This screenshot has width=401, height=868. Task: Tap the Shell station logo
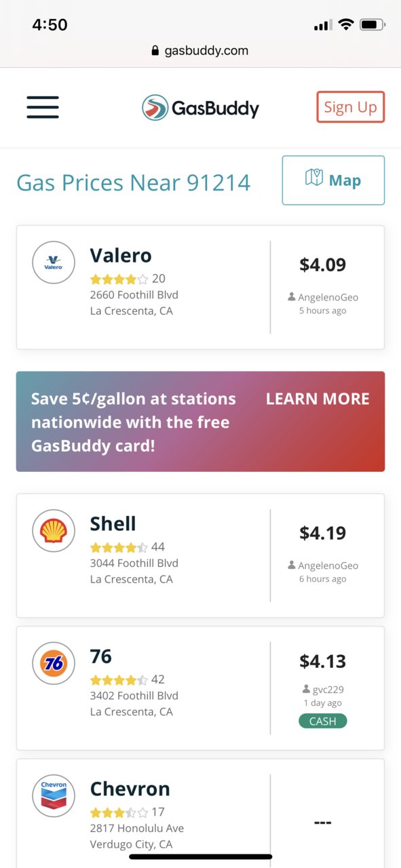[x=54, y=531]
